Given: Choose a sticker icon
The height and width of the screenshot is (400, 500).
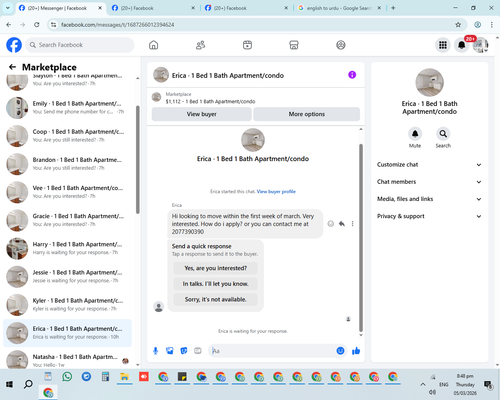Looking at the screenshot, I should [x=184, y=351].
